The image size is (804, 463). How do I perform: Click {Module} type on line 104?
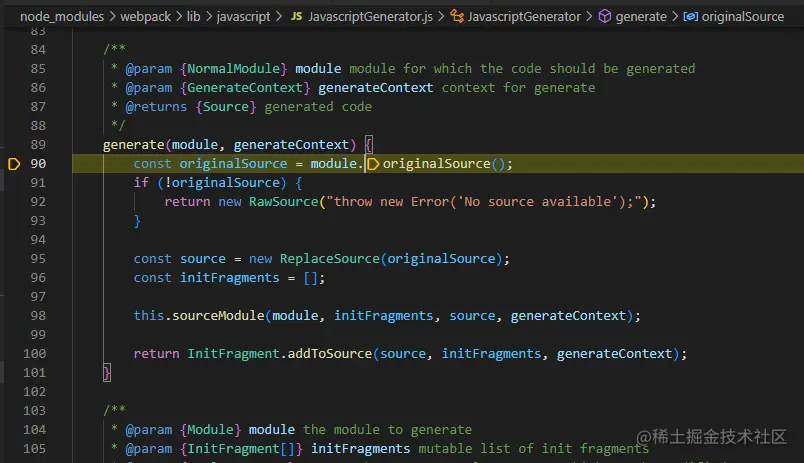click(210, 430)
